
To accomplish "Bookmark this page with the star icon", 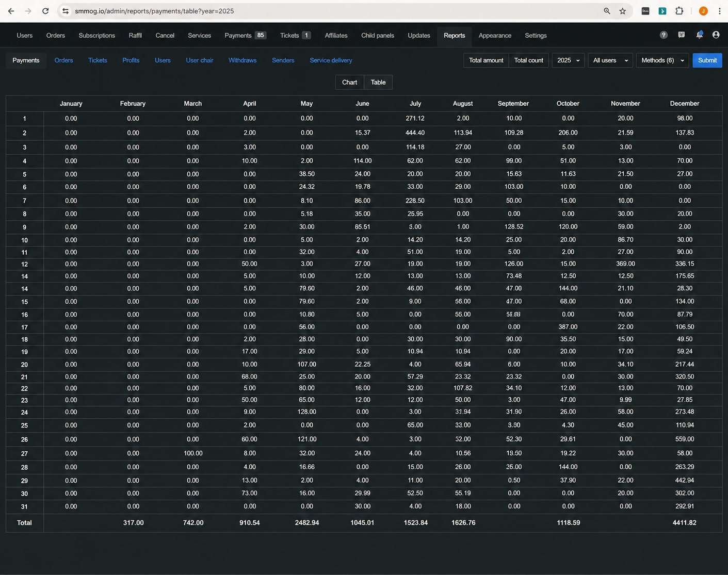I will [x=623, y=11].
